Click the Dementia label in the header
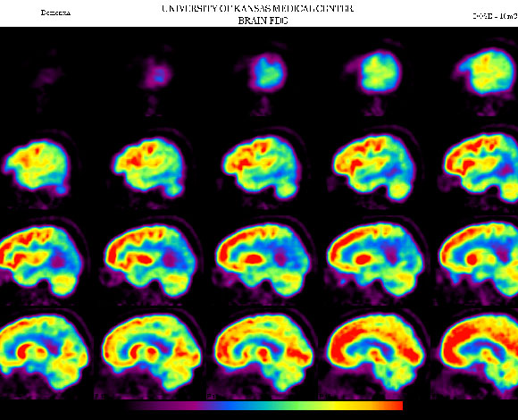The image size is (518, 420). (55, 13)
